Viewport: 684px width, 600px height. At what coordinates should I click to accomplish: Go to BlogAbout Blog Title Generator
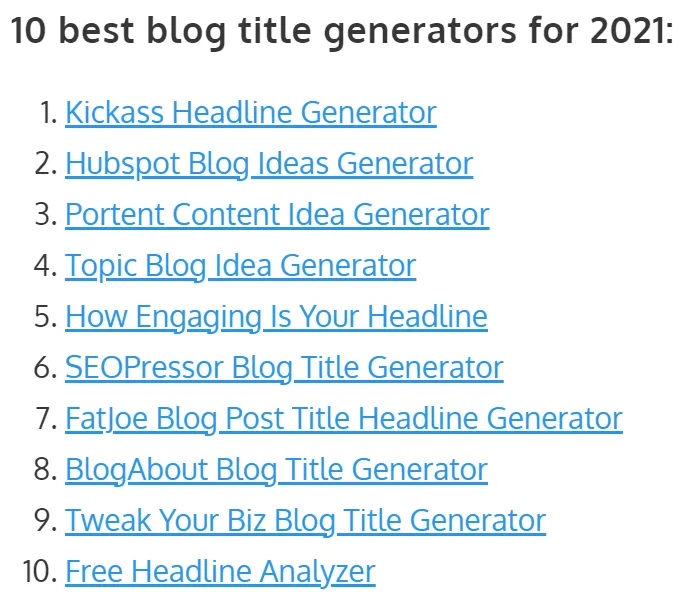(x=276, y=469)
